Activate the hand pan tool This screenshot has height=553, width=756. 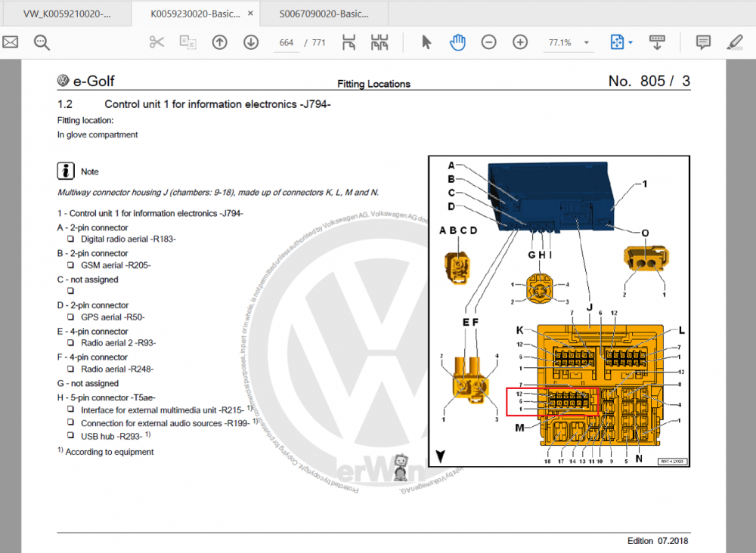[457, 42]
